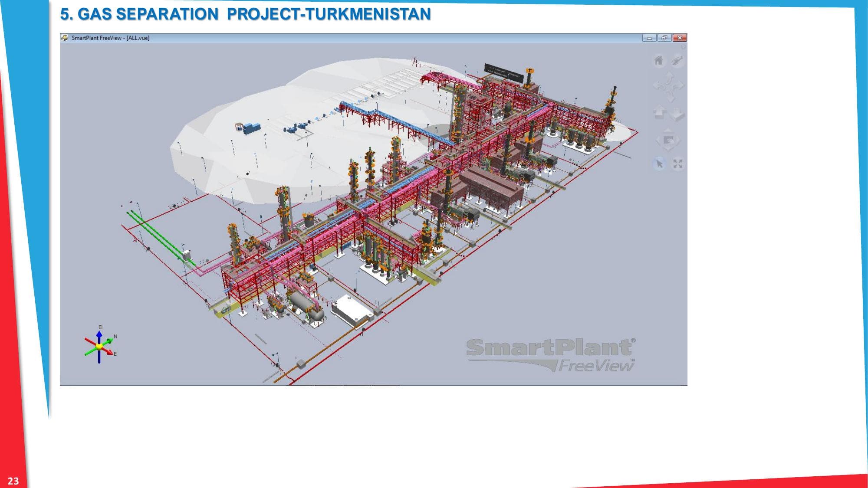This screenshot has height=488, width=868.
Task: Click the fit-to-view expand arrows icon
Action: coord(677,164)
